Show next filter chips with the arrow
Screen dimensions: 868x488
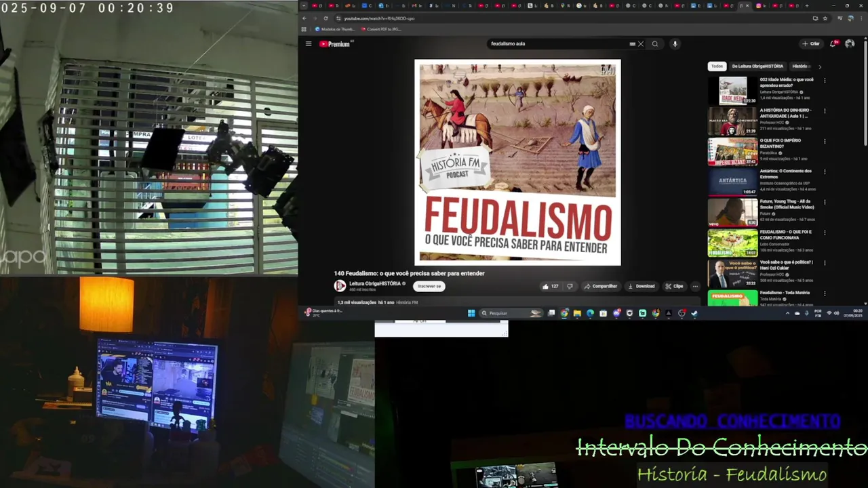tap(819, 66)
